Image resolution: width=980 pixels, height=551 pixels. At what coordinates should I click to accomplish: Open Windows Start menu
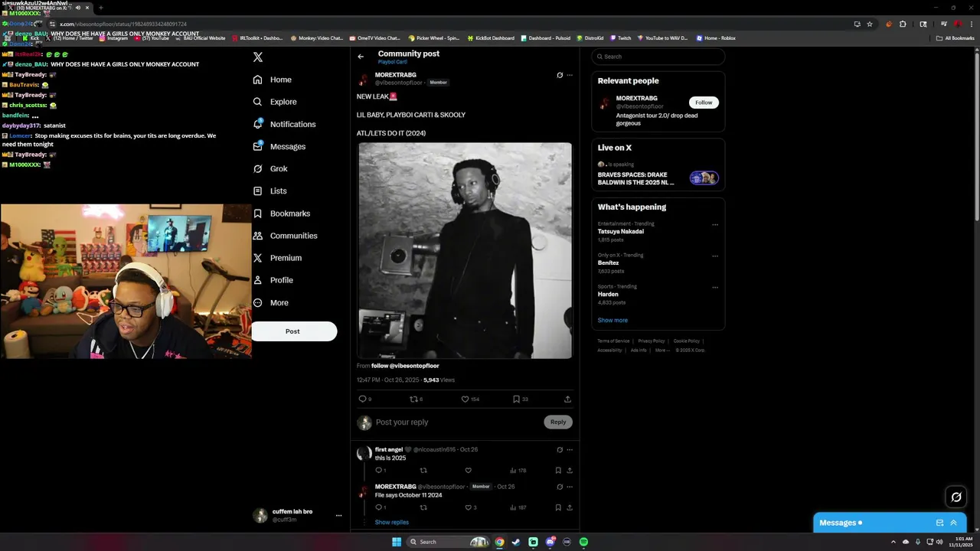397,542
